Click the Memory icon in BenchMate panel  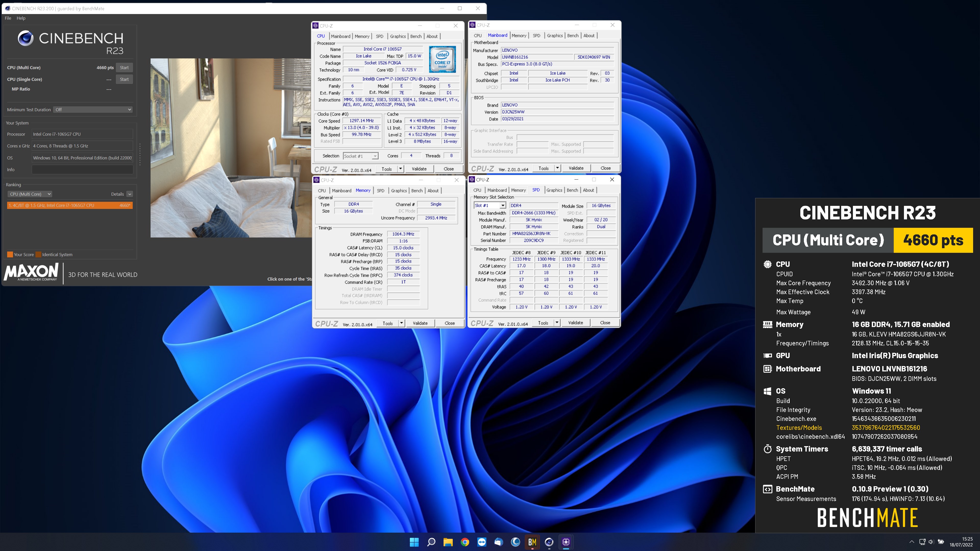point(767,324)
